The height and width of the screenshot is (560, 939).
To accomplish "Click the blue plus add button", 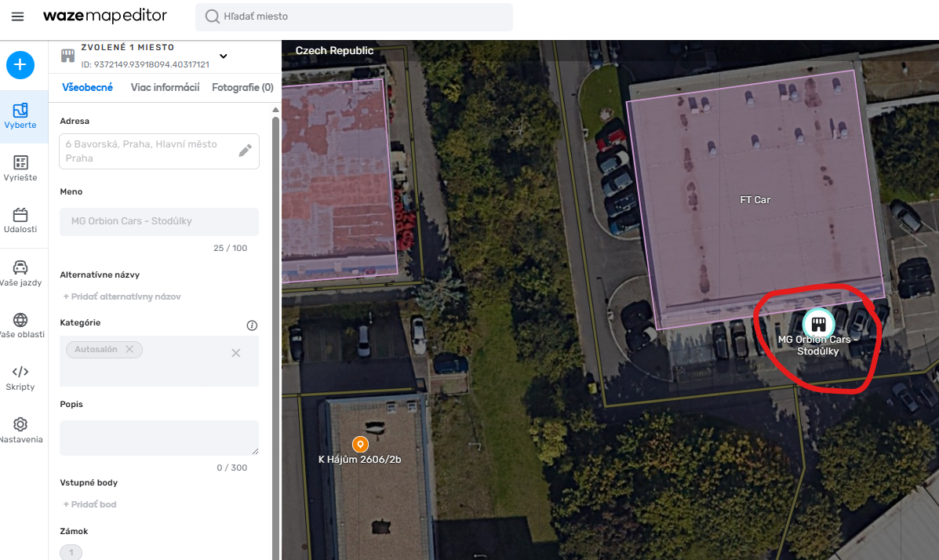I will tap(20, 65).
